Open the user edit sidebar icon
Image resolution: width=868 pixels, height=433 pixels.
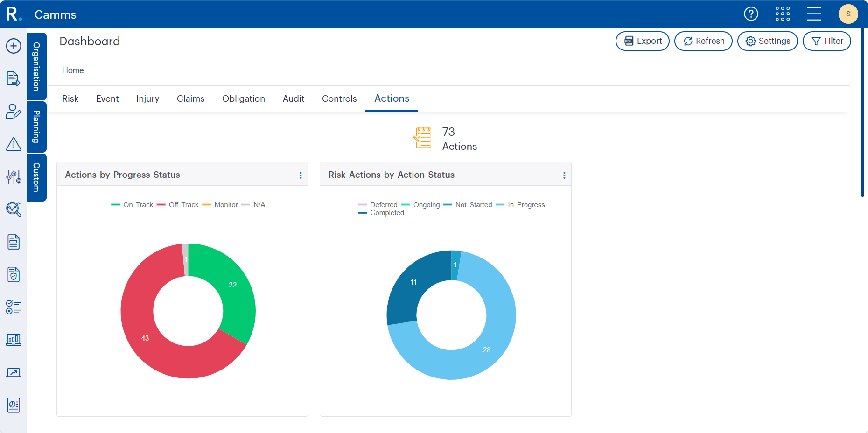click(x=14, y=111)
